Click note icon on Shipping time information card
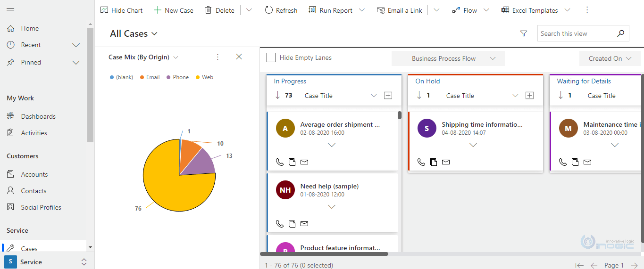The height and width of the screenshot is (269, 644). click(434, 162)
